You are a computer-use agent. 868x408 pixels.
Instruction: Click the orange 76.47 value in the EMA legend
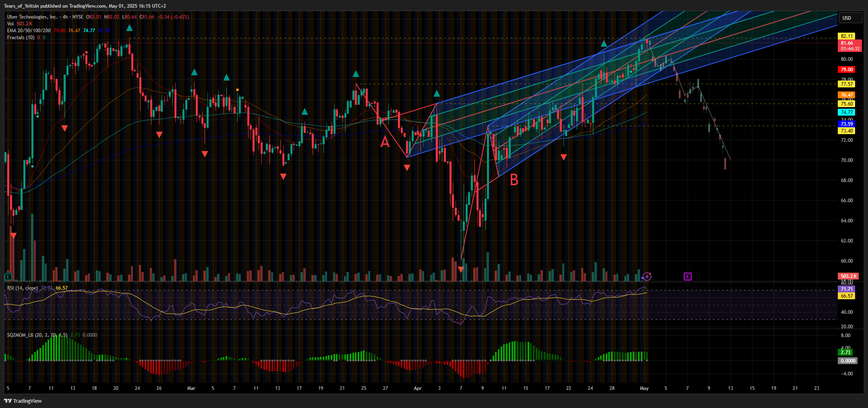click(x=74, y=31)
